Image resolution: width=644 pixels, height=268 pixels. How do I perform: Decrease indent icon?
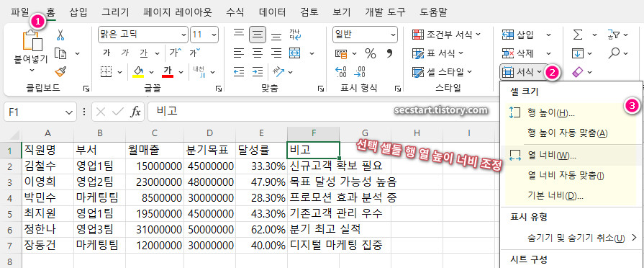pyautogui.click(x=239, y=72)
